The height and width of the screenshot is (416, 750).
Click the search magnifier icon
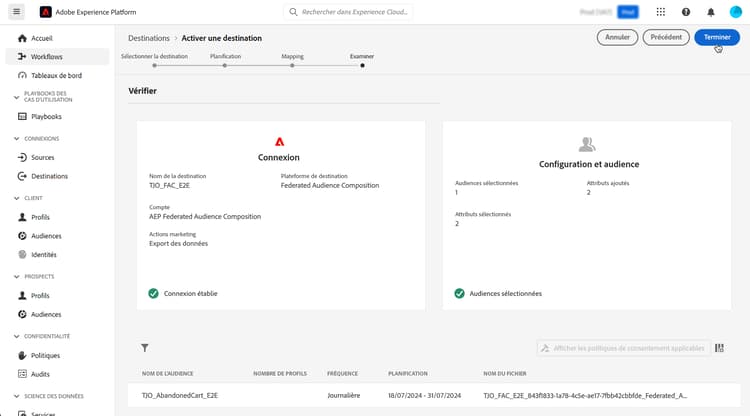click(293, 12)
